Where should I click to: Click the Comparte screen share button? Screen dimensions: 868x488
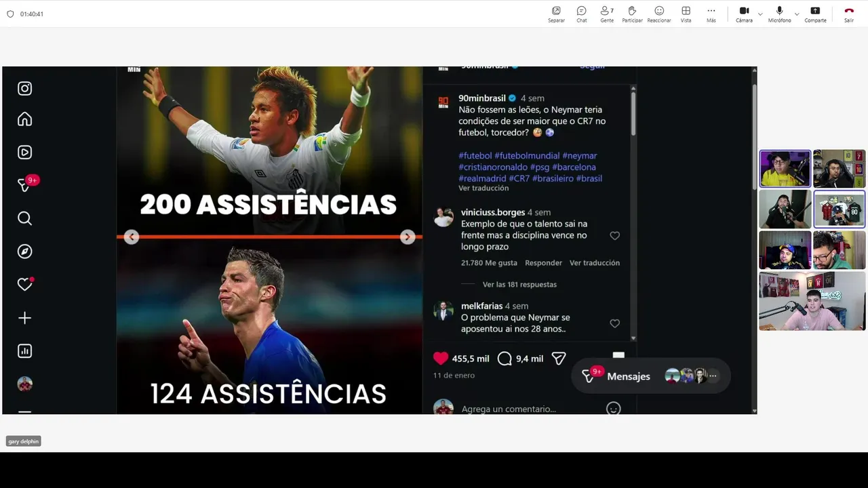point(815,14)
